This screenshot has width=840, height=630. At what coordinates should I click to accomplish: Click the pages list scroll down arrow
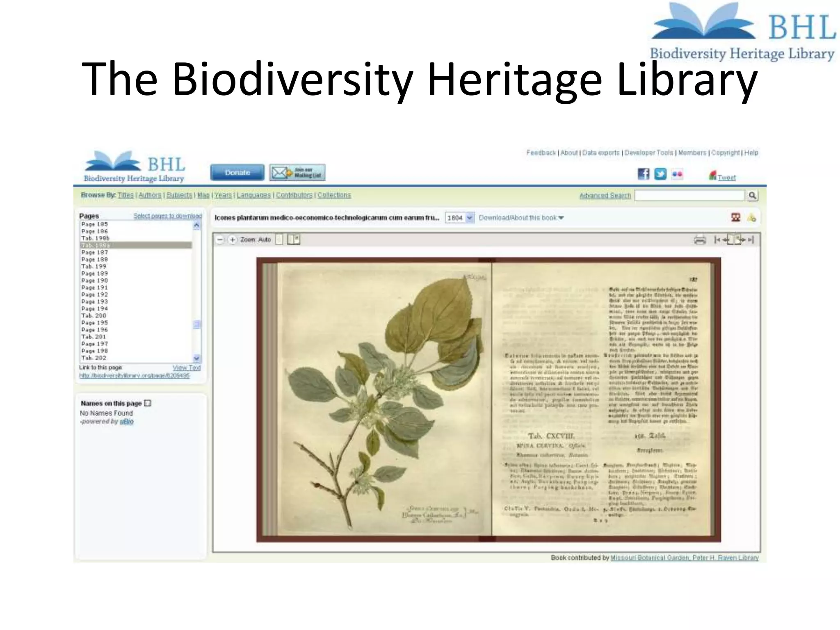(196, 358)
